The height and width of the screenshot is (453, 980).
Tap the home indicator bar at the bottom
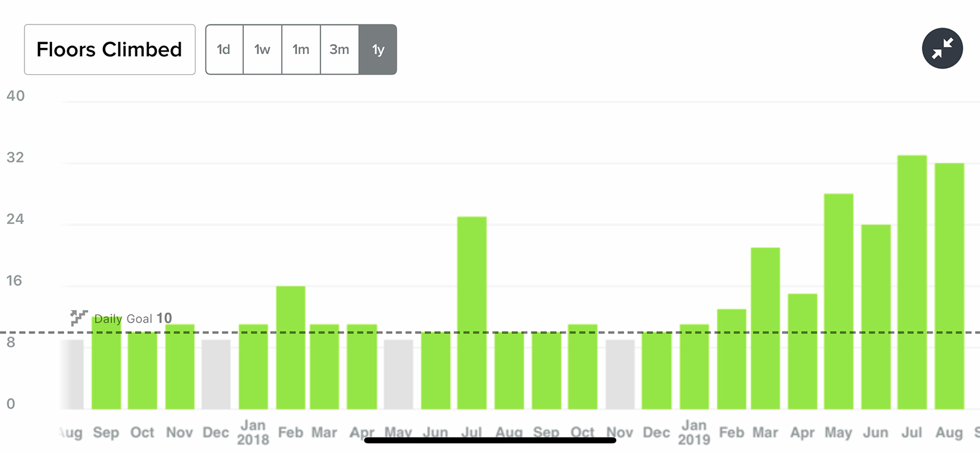coord(490,440)
